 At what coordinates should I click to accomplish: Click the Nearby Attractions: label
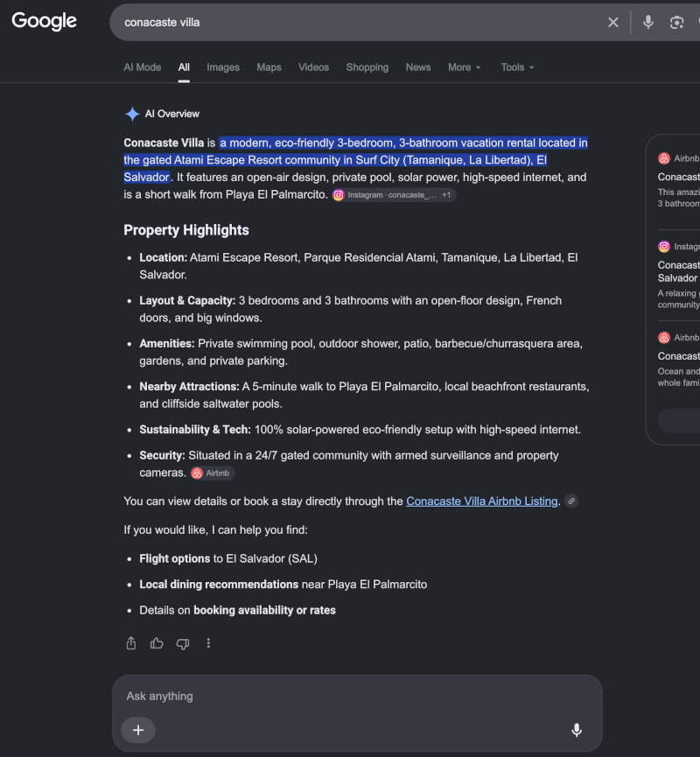(x=189, y=387)
